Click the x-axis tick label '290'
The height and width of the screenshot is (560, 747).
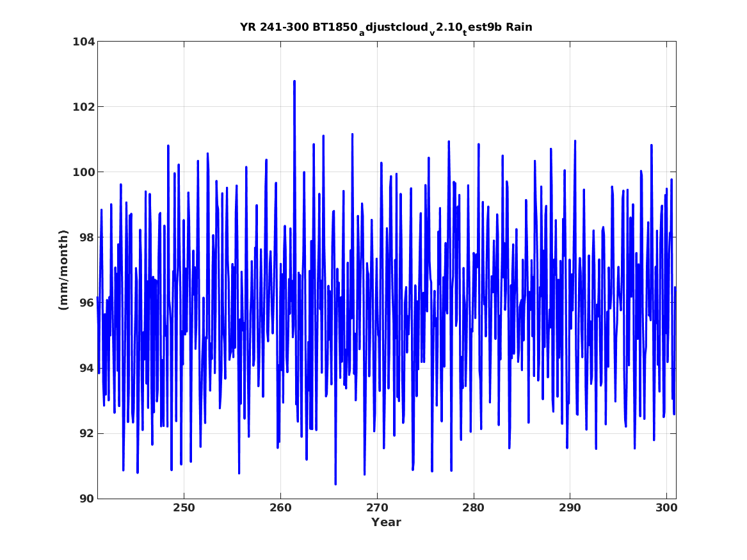pyautogui.click(x=570, y=508)
